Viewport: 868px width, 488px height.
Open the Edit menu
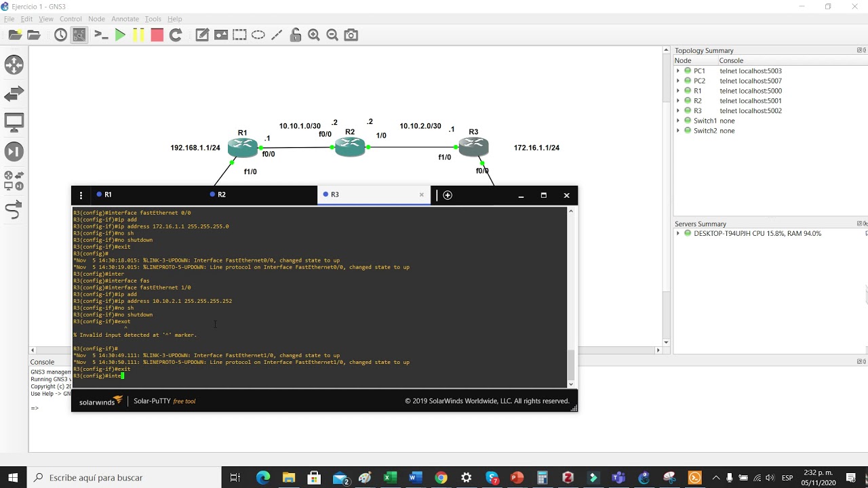(26, 19)
